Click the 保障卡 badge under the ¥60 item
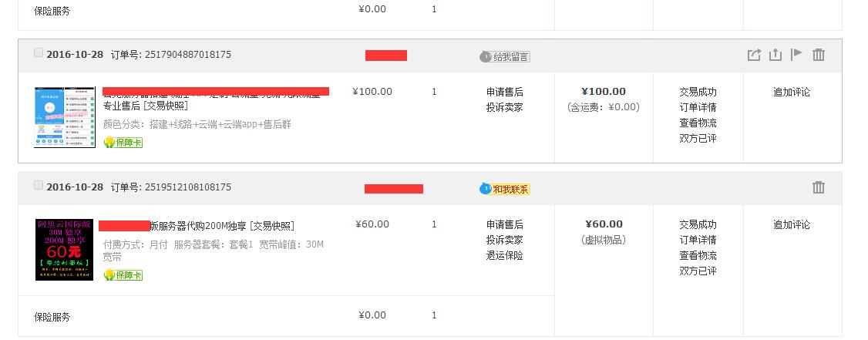 pyautogui.click(x=123, y=275)
